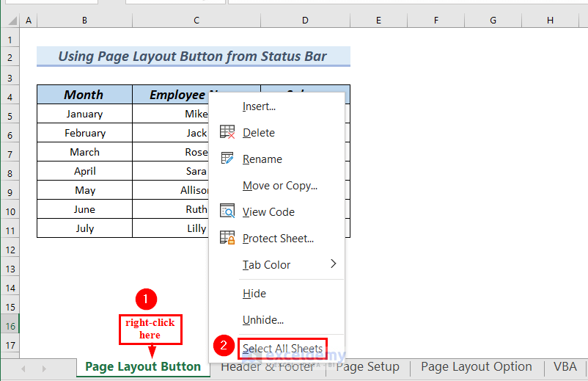Image resolution: width=588 pixels, height=381 pixels.
Task: Click the April cell
Action: click(x=85, y=171)
